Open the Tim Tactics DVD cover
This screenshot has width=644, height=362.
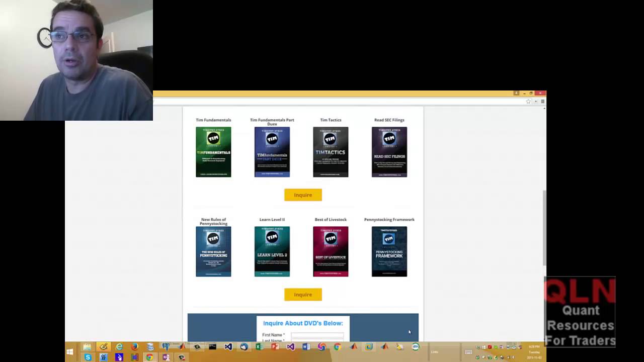coord(331,152)
